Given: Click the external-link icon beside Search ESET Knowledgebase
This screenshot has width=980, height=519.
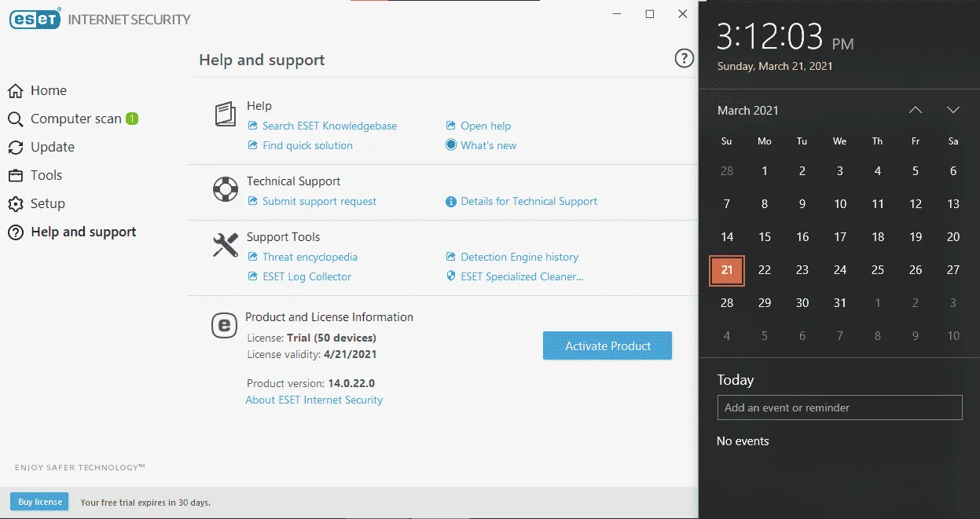Looking at the screenshot, I should tap(253, 126).
